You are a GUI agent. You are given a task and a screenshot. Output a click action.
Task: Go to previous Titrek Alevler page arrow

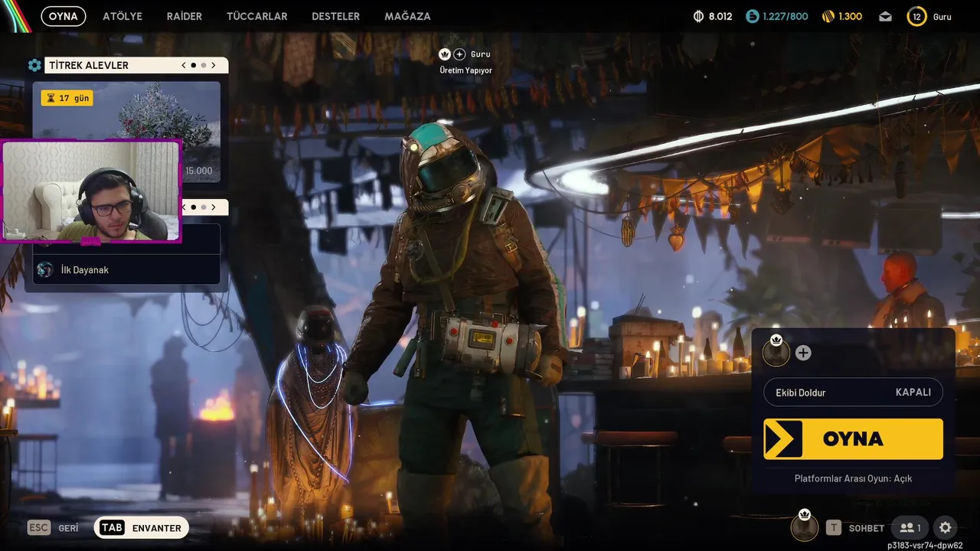pyautogui.click(x=184, y=65)
